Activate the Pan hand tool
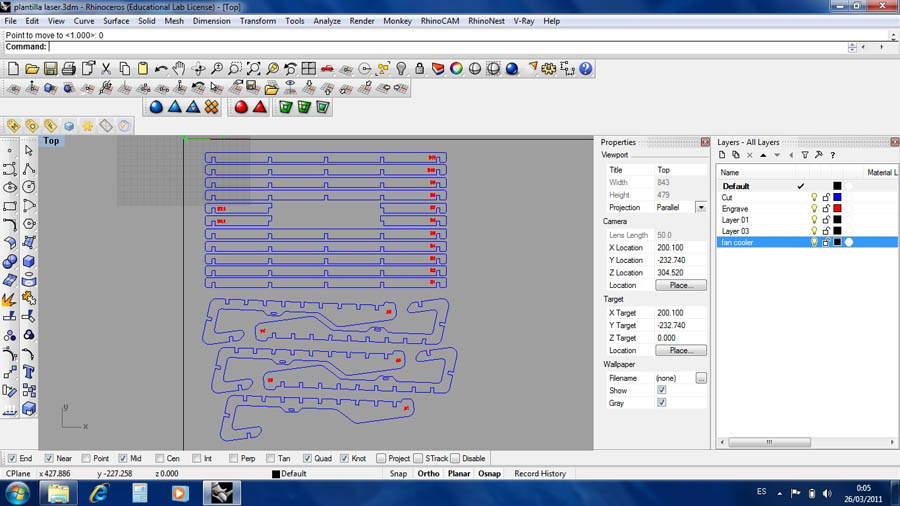Screen dimensions: 900x506 [x=179, y=69]
